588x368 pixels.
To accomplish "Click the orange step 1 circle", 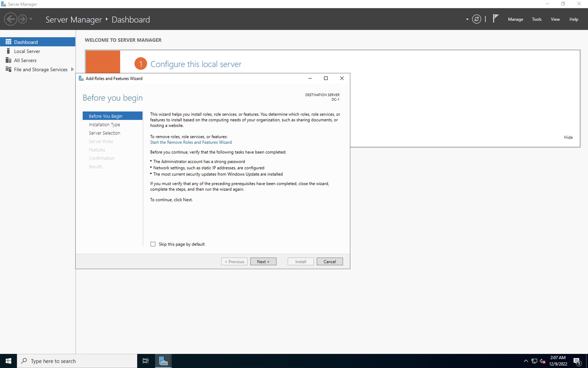I will pos(141,63).
